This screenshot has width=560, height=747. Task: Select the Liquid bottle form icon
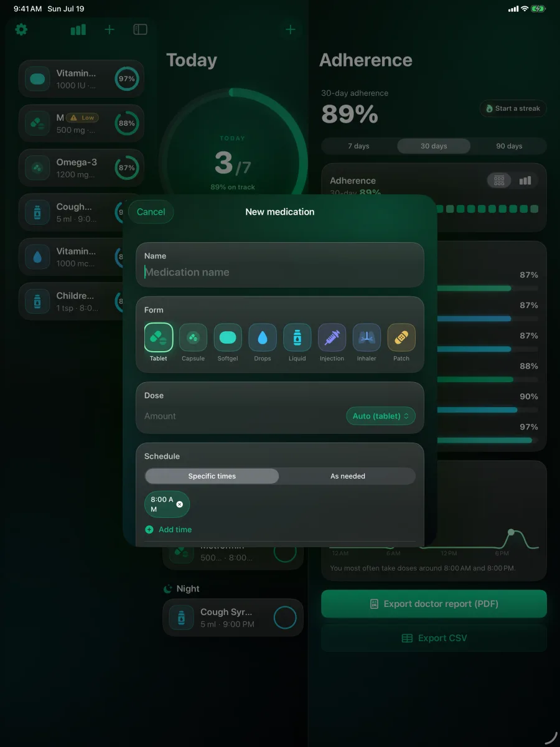pyautogui.click(x=297, y=337)
